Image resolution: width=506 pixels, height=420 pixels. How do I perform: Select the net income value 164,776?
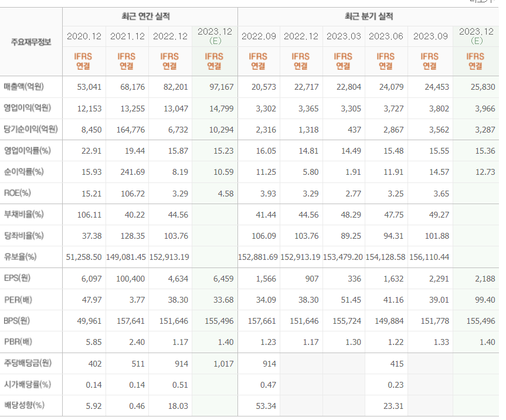coord(131,130)
